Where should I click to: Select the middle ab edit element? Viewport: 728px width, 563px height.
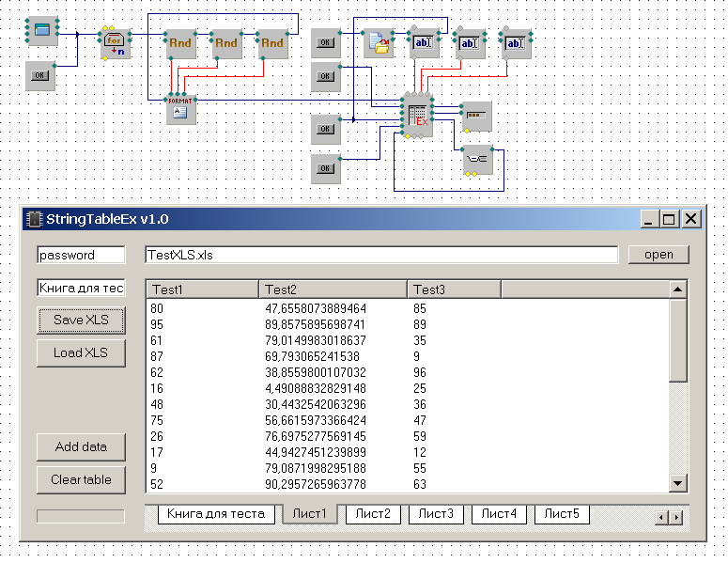point(470,43)
